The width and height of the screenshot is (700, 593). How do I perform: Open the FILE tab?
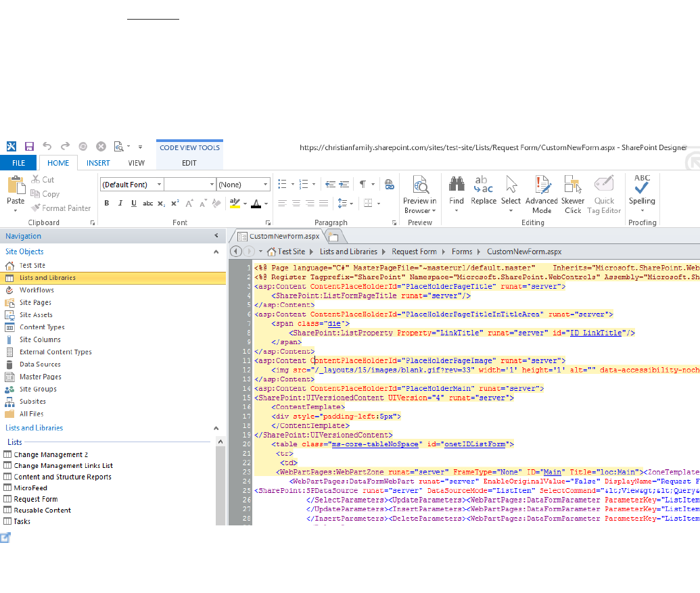click(18, 163)
